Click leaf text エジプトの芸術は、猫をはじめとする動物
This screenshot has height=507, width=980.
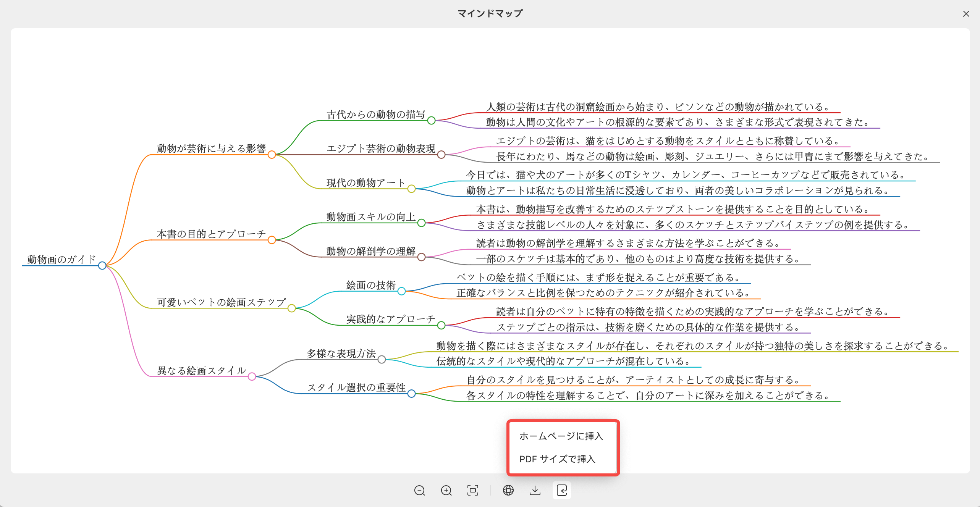(x=668, y=141)
